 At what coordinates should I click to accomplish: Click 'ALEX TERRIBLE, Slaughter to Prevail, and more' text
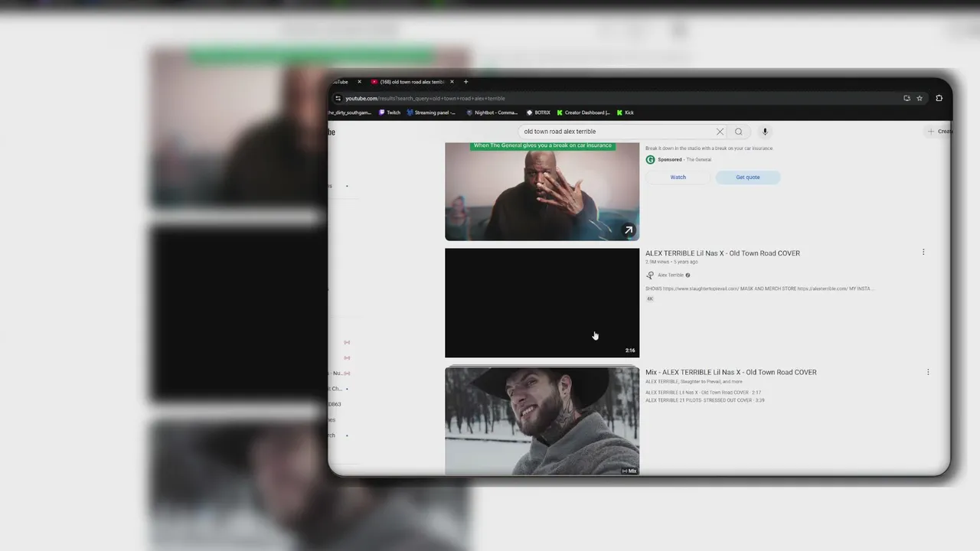pyautogui.click(x=694, y=381)
